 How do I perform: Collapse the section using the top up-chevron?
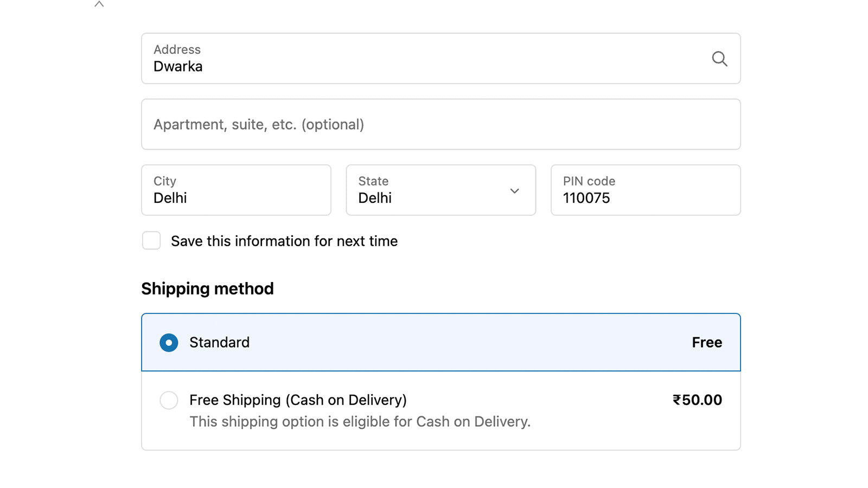tap(99, 4)
